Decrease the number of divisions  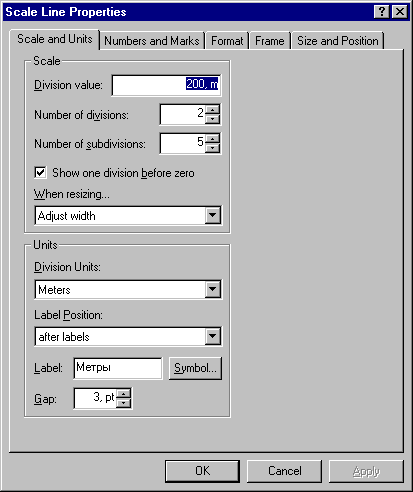pyautogui.click(x=212, y=119)
